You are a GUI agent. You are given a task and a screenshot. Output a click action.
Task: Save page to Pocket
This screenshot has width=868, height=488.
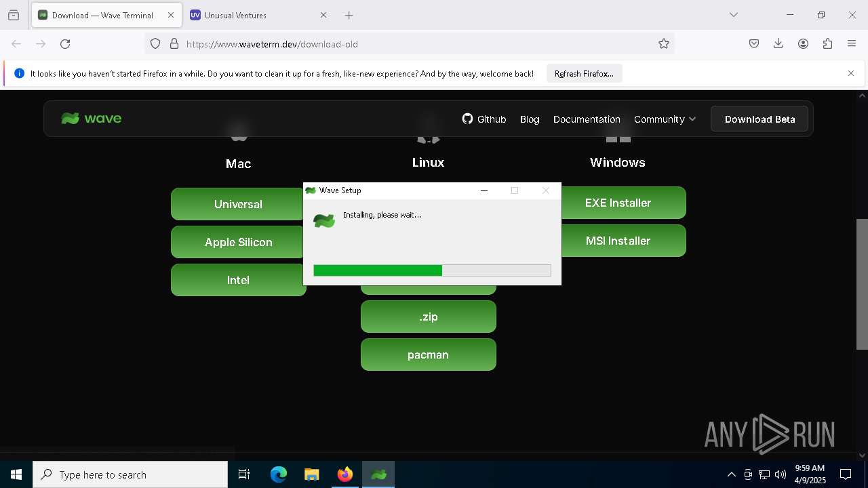tap(754, 44)
